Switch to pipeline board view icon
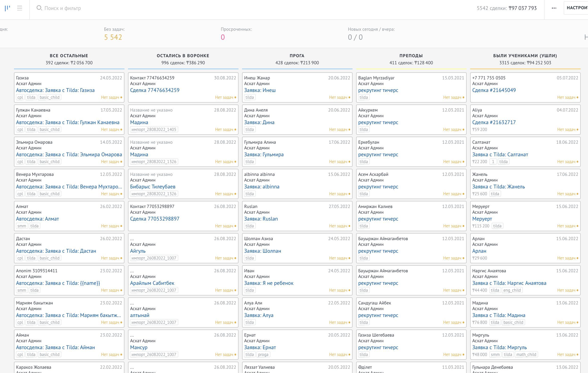This screenshot has width=588, height=373. click(7, 8)
